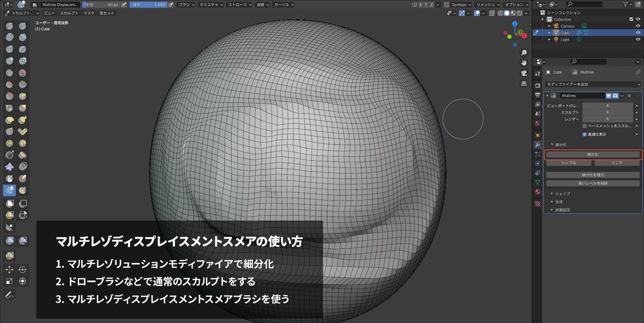Select the active Multires Displacement Smear brush tool
644x323 pixels.
coord(10,190)
